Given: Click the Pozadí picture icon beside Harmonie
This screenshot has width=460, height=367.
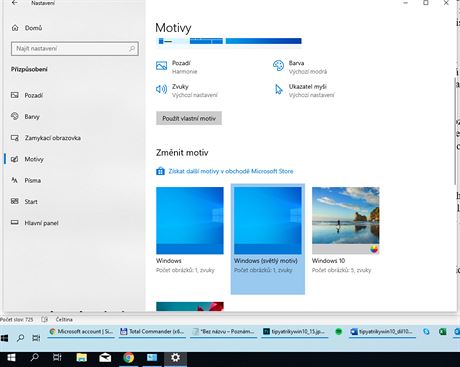Looking at the screenshot, I should tap(162, 66).
